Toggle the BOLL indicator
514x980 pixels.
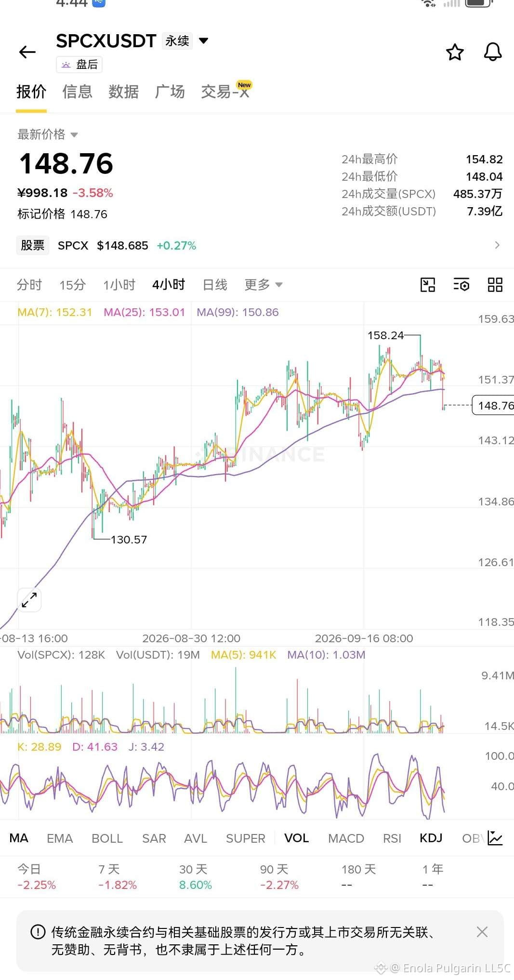pyautogui.click(x=107, y=838)
